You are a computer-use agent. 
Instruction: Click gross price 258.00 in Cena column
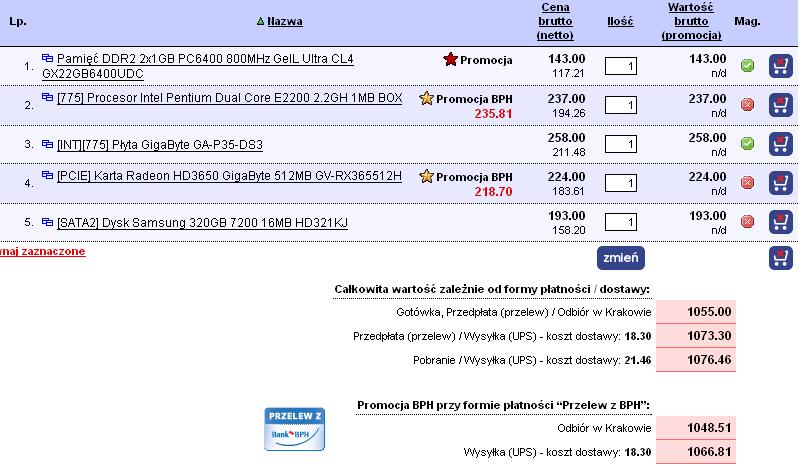click(566, 138)
